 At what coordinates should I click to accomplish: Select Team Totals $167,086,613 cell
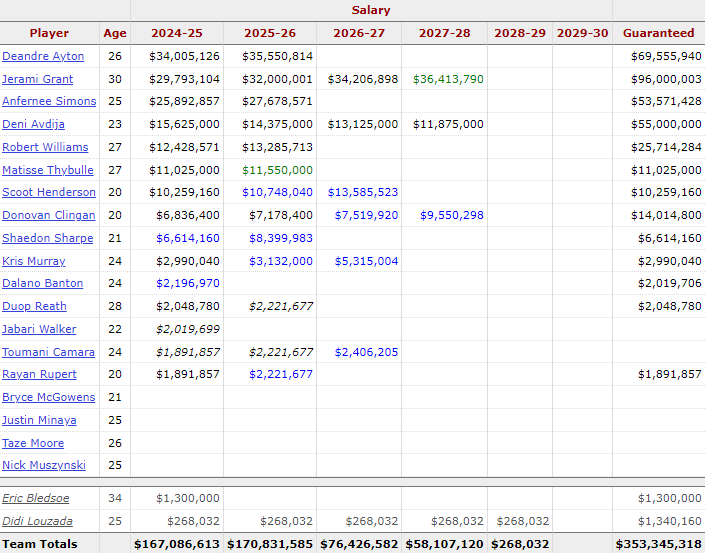[x=177, y=544]
